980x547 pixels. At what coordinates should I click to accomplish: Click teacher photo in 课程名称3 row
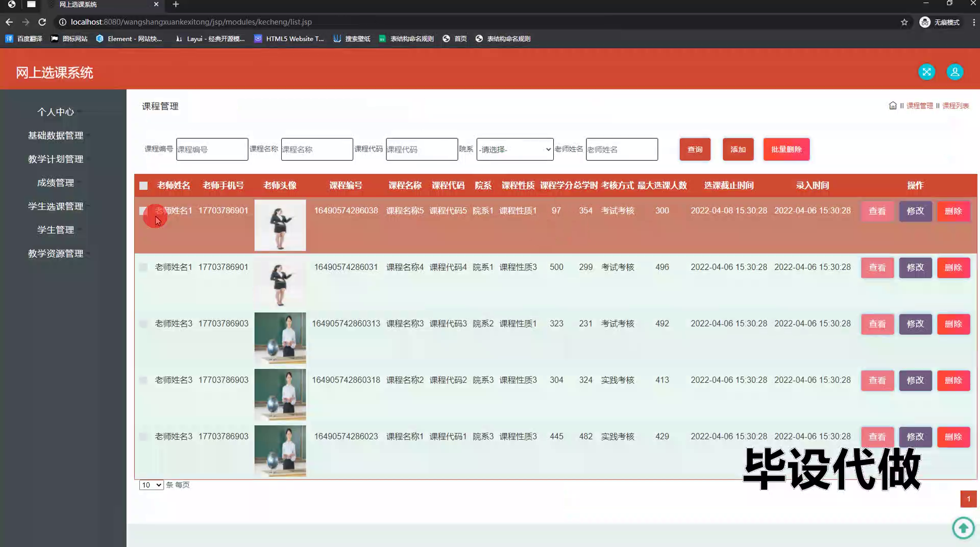(280, 338)
